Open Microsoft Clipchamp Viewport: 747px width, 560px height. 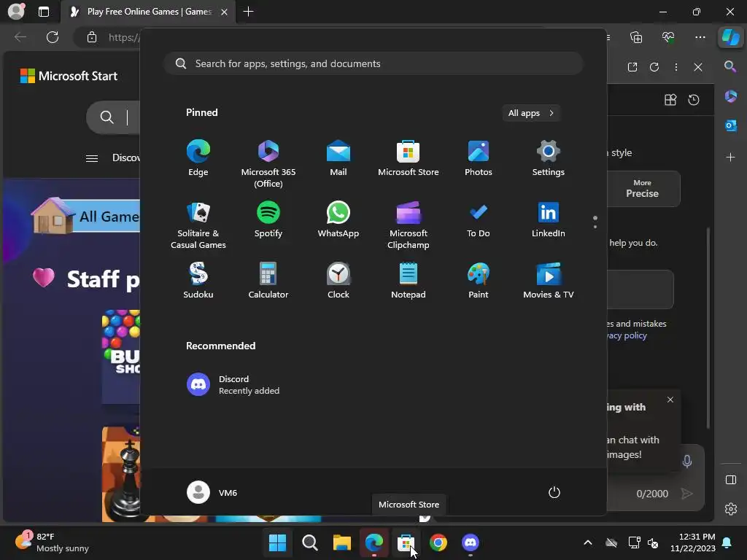pyautogui.click(x=409, y=225)
